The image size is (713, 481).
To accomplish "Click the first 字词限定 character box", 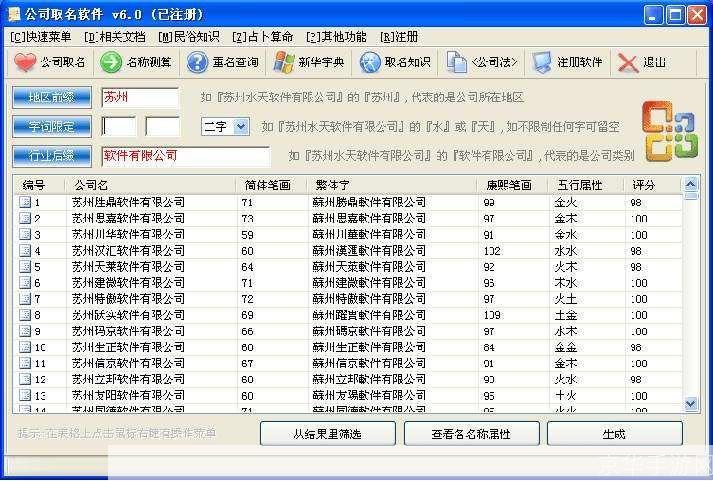I will 119,126.
